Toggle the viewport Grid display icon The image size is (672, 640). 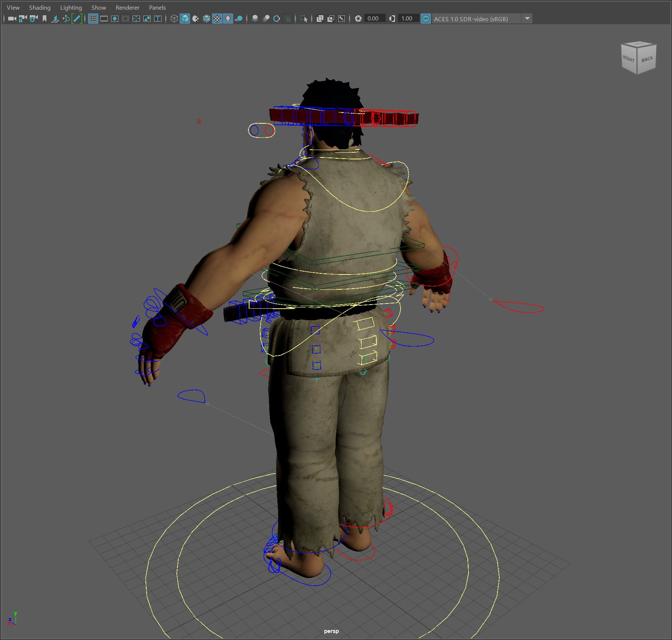(93, 19)
